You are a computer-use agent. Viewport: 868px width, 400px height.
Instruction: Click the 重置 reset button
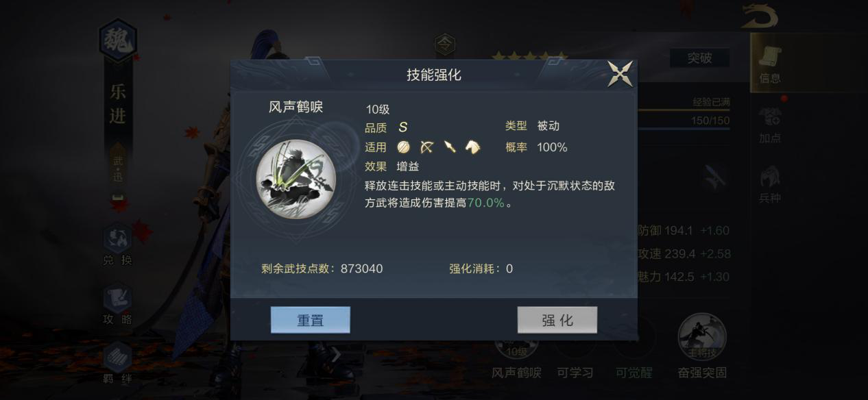pos(310,320)
